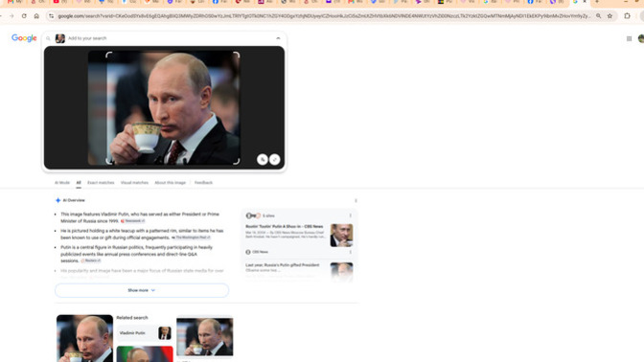Open a new browser tab with plus
The height and width of the screenshot is (362, 644).
coord(597,2)
